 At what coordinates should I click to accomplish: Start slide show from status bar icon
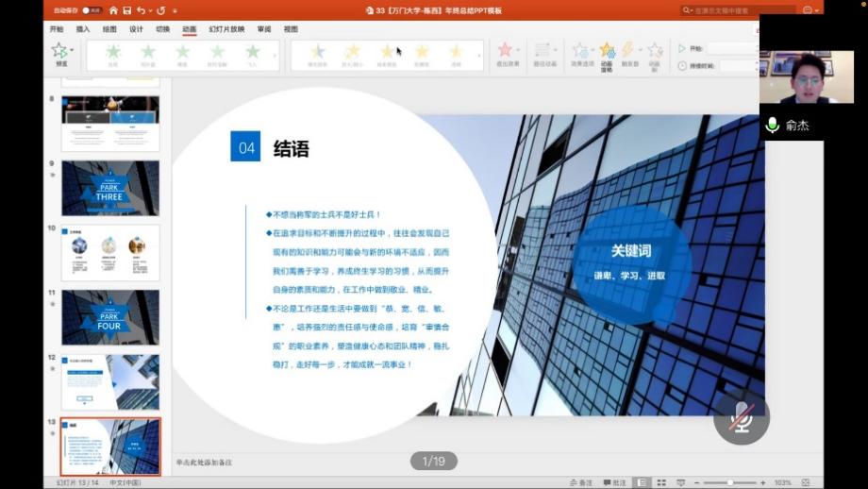681,483
